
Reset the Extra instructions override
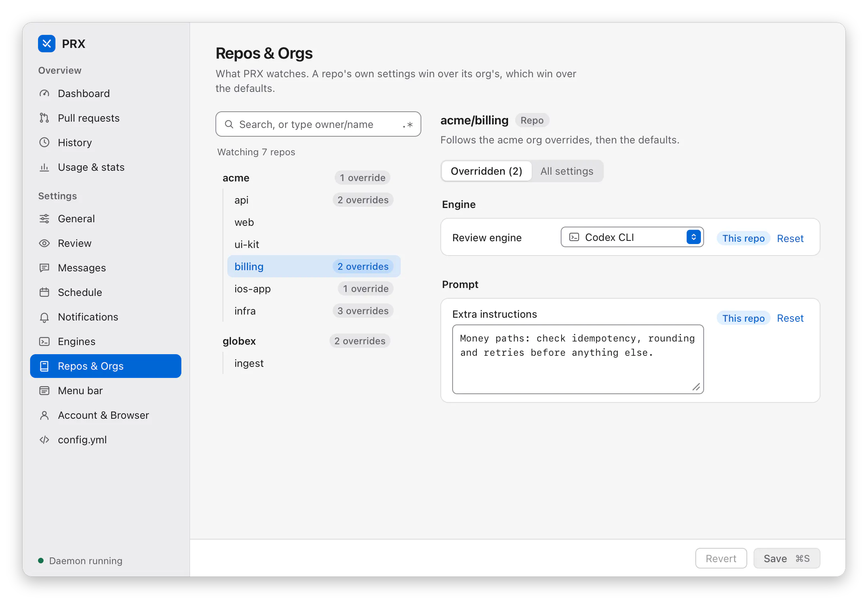(790, 318)
